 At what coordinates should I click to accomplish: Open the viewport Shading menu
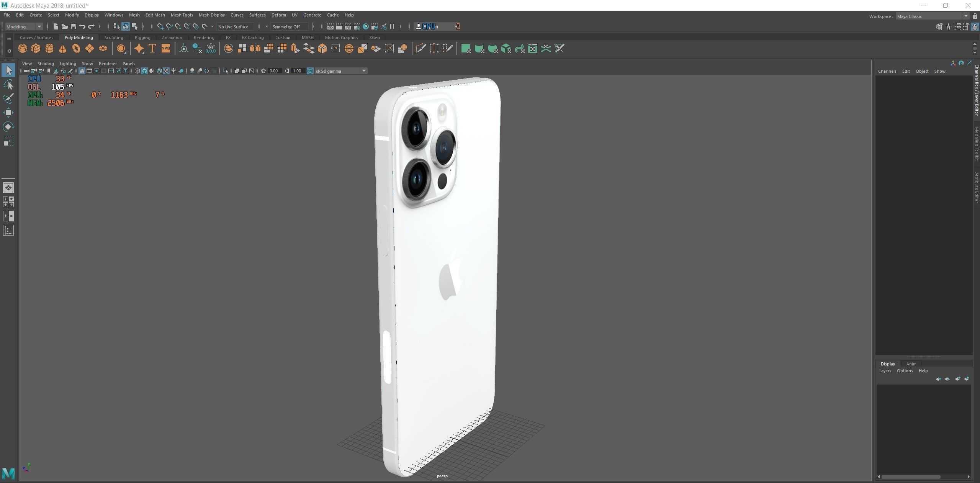[x=46, y=64]
